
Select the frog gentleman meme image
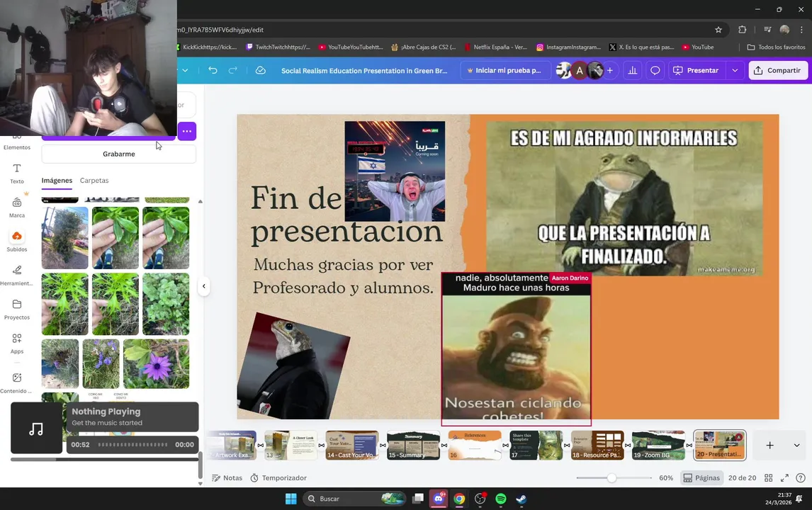[624, 198]
